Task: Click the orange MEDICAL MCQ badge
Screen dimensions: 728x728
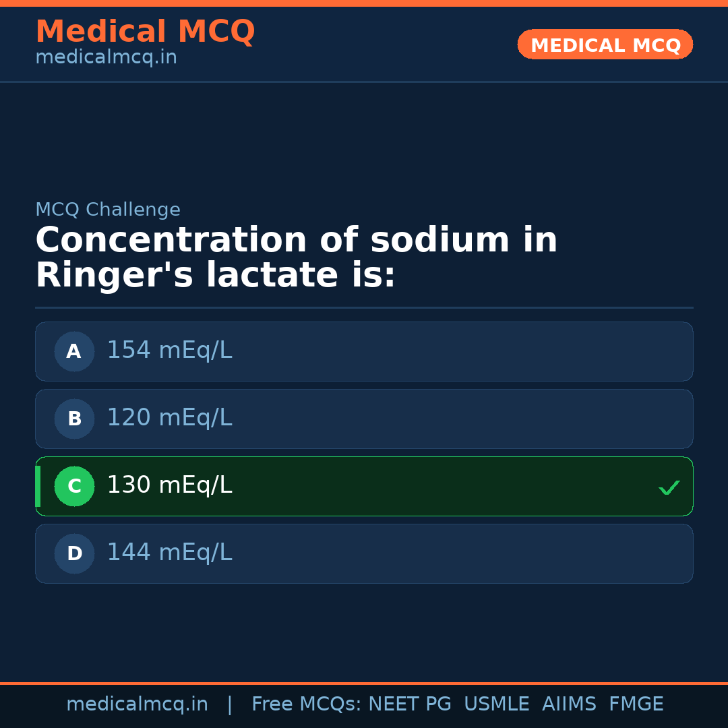Action: (605, 44)
